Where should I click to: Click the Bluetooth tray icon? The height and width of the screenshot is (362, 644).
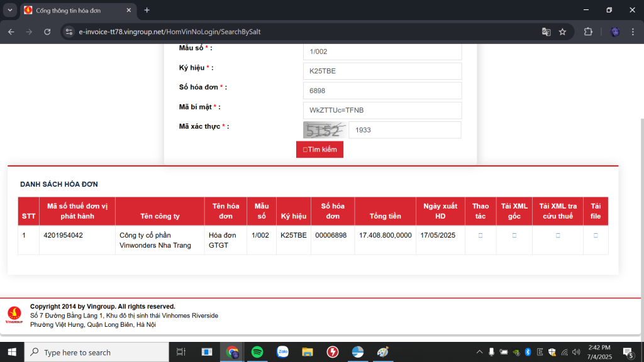coord(528,352)
